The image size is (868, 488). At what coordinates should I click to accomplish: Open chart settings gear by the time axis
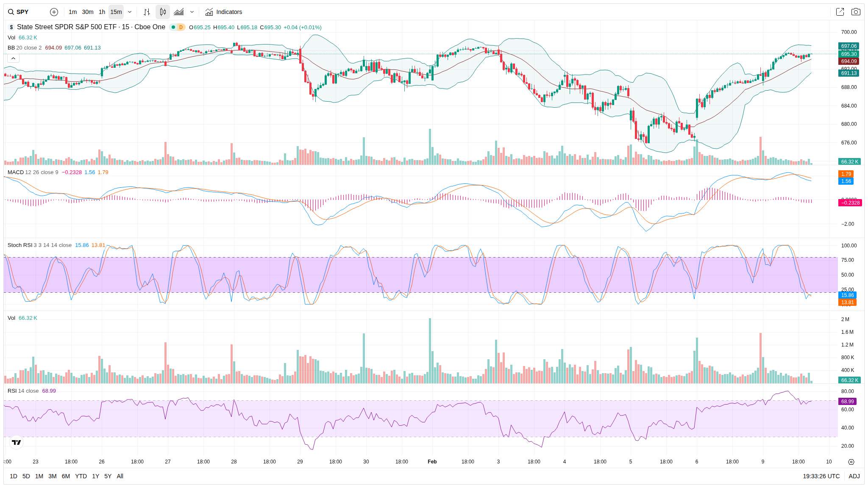[851, 462]
